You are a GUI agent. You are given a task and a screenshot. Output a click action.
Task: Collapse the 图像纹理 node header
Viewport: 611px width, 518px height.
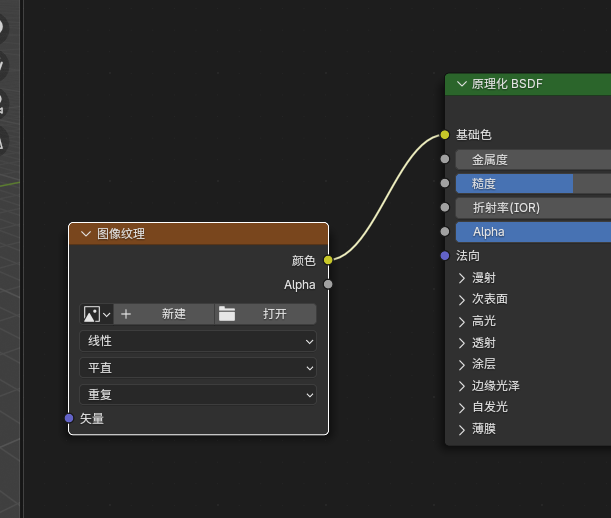(85, 234)
